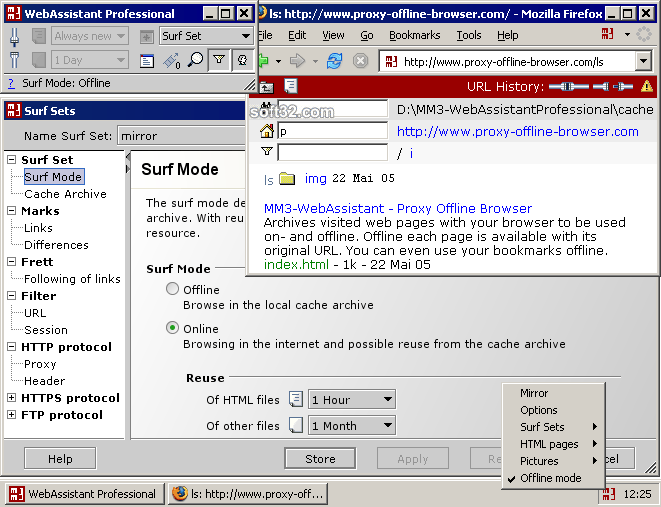Open the Tools menu in Firefox
The height and width of the screenshot is (507, 661).
469,35
